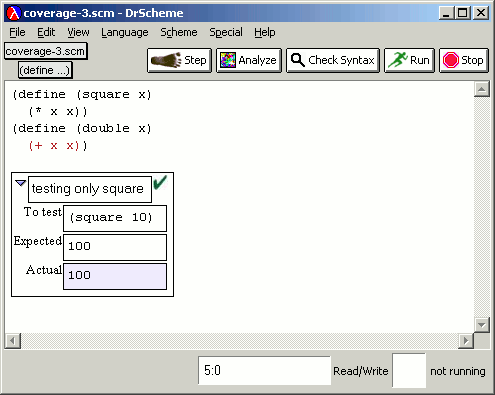Viewport: 495px width, 395px height.
Task: Open the File menu
Action: coord(17,32)
